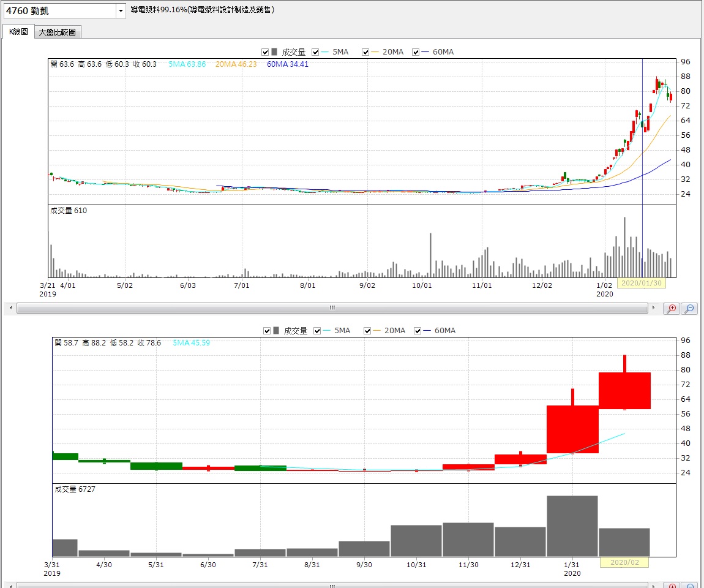Screen dimensions: 704x588
Task: Zoom out on the upper K-line chart
Action: [689, 308]
